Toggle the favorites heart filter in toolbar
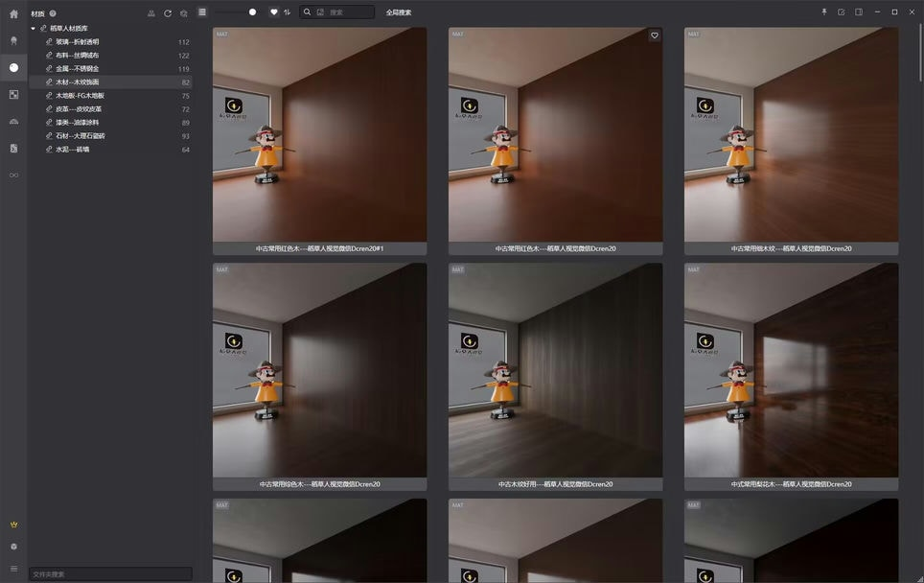This screenshot has width=924, height=583. [x=273, y=12]
